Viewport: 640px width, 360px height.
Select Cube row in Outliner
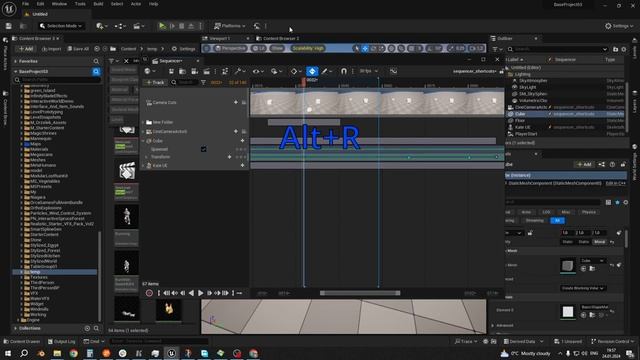565,114
